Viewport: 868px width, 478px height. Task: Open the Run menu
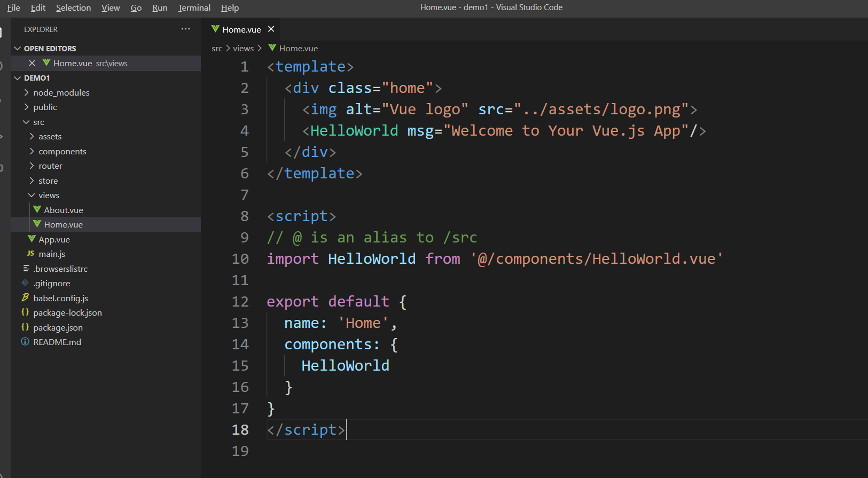(160, 7)
